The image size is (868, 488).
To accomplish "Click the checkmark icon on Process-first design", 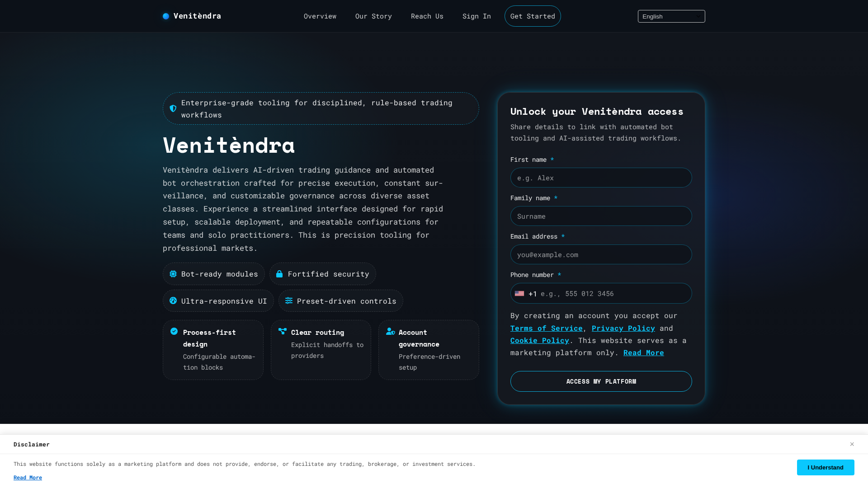I will click(x=174, y=331).
